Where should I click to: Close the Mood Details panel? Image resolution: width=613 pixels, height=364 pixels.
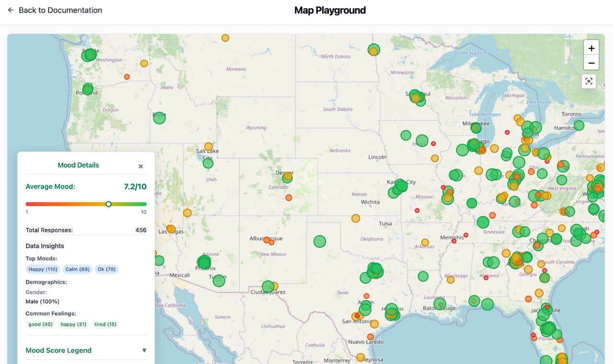click(141, 167)
